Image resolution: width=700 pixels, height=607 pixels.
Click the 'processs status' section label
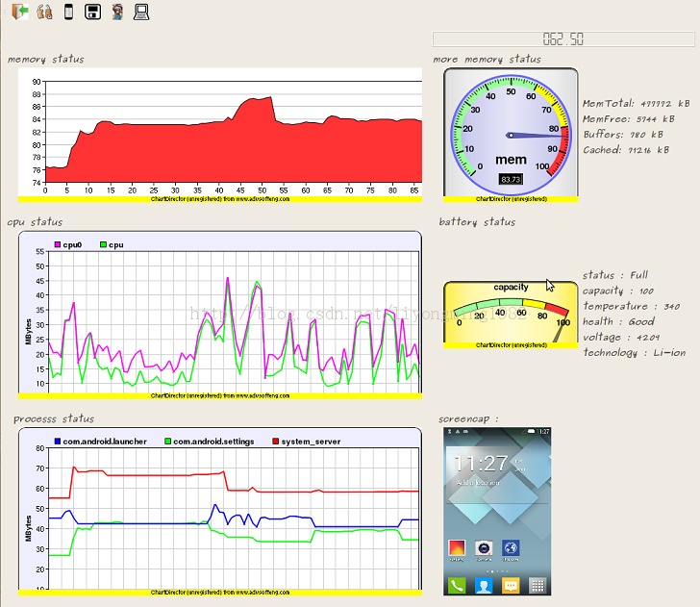pos(54,419)
